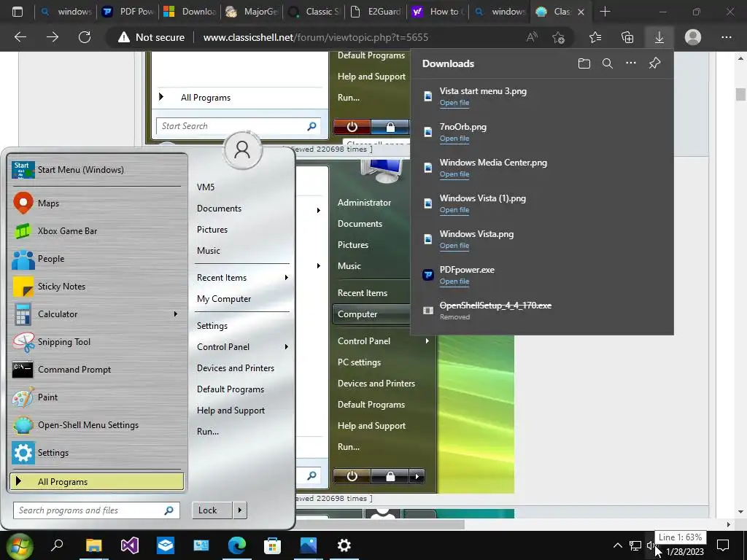Screen dimensions: 747x560
Task: Open file link for Windows Vista.png
Action: pyautogui.click(x=454, y=246)
